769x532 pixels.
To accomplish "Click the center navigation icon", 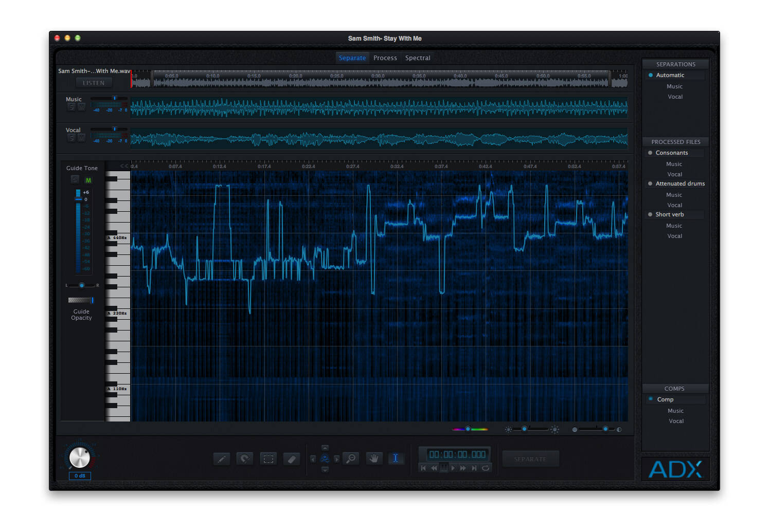I will [x=325, y=458].
